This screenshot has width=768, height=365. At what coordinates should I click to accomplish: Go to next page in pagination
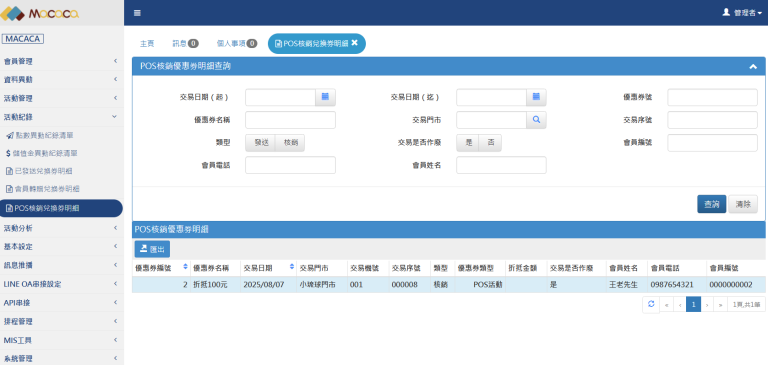[707, 304]
